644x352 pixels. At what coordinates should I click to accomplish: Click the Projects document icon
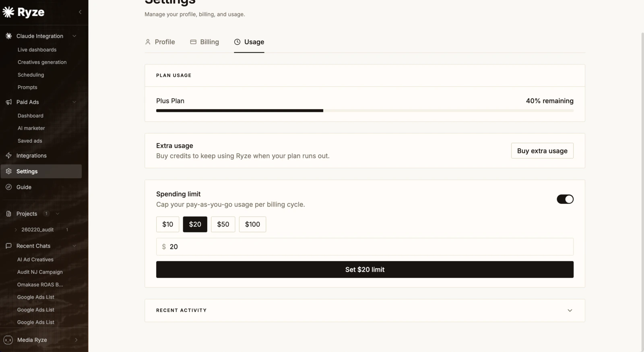8,213
